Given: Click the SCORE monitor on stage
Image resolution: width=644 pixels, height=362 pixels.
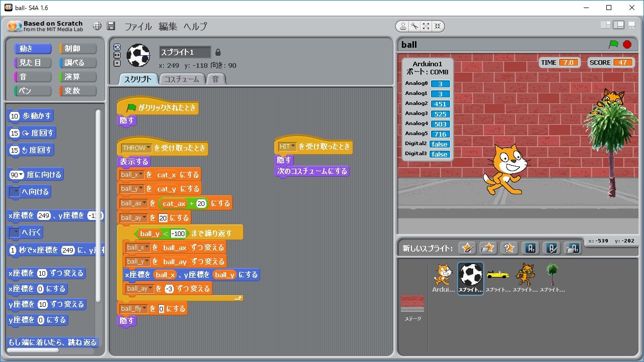Looking at the screenshot, I should (x=610, y=63).
